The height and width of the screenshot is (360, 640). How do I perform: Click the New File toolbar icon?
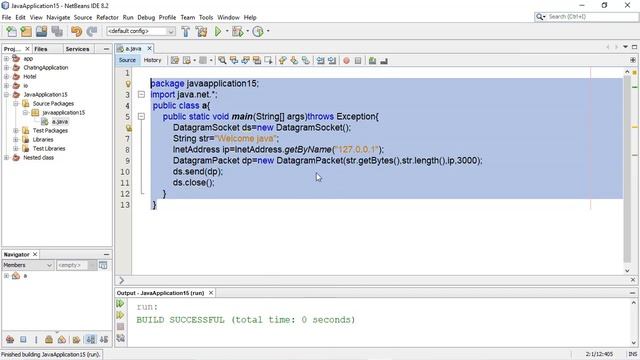pos(11,31)
